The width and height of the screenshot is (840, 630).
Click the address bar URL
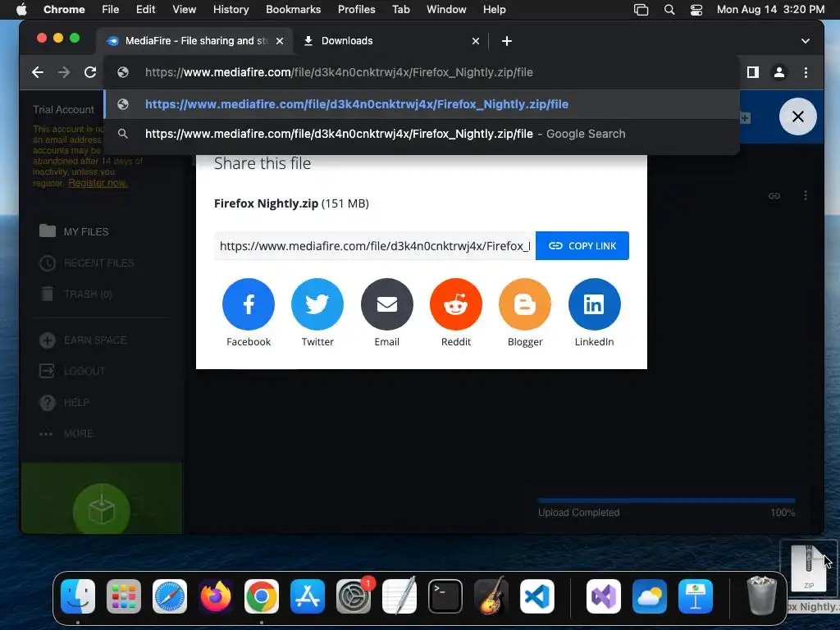pos(339,72)
